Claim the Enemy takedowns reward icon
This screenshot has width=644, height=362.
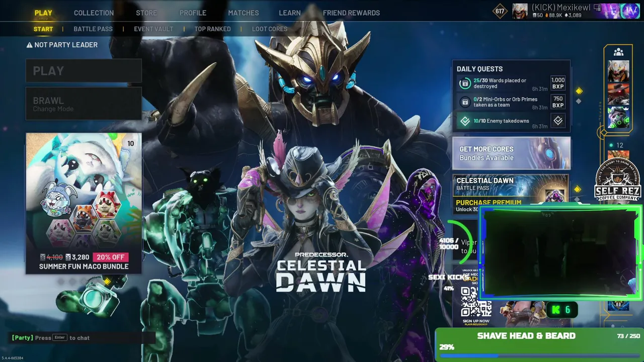(558, 121)
